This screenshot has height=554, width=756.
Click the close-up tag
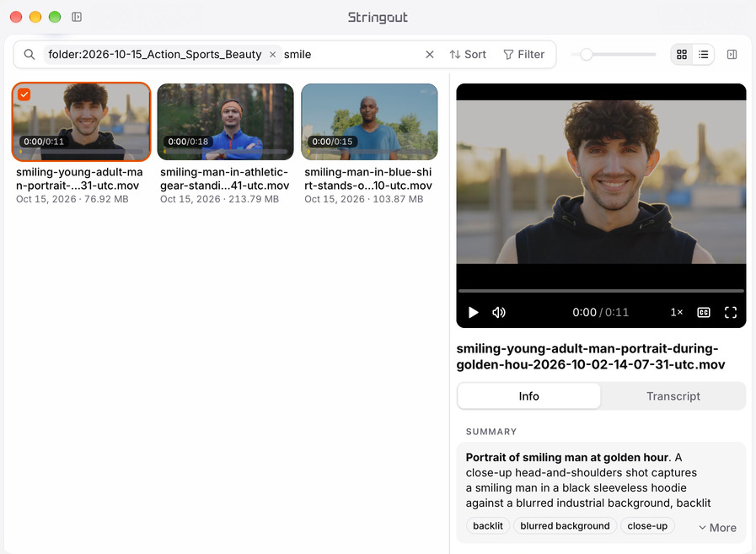647,525
